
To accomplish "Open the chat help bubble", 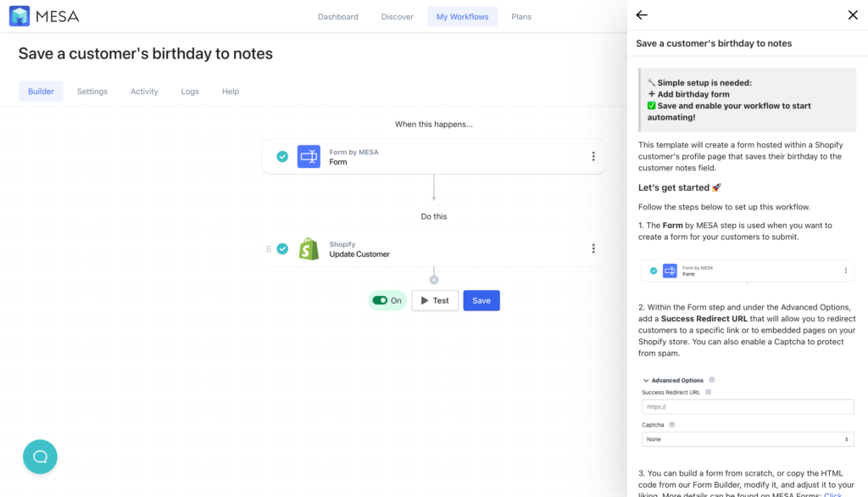I will (x=40, y=456).
